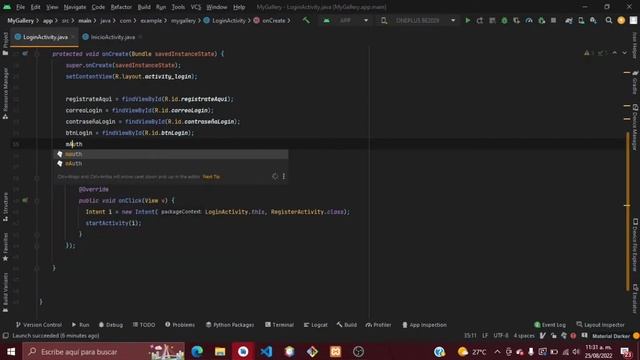Image resolution: width=640 pixels, height=360 pixels.
Task: Toggle the Build Variants tool window
Action: (5, 292)
